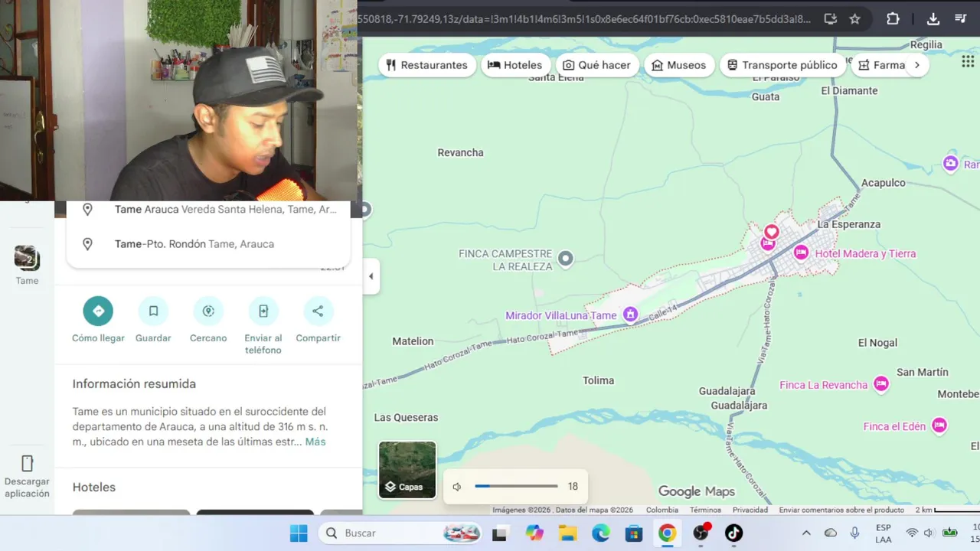Open the Copilot icon on the taskbar
This screenshot has width=980, height=551.
point(534,533)
